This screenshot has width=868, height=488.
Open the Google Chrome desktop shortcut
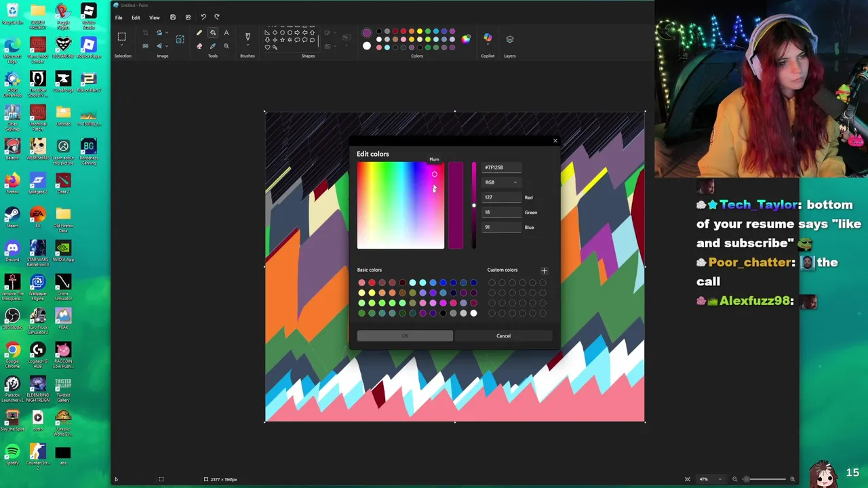point(12,354)
